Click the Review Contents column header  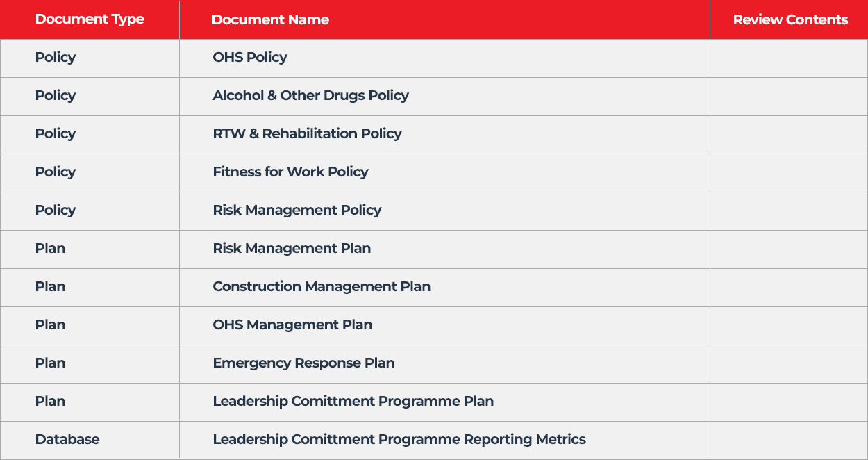[790, 19]
